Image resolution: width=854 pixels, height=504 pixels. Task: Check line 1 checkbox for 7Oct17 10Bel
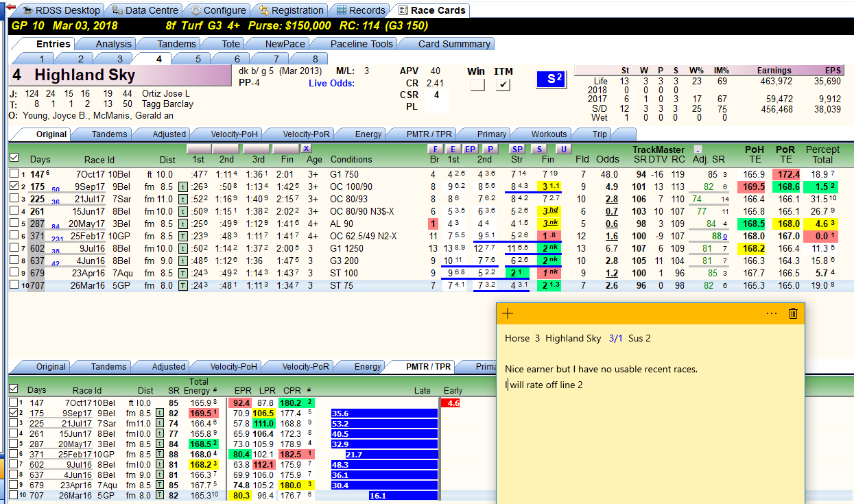pyautogui.click(x=14, y=173)
